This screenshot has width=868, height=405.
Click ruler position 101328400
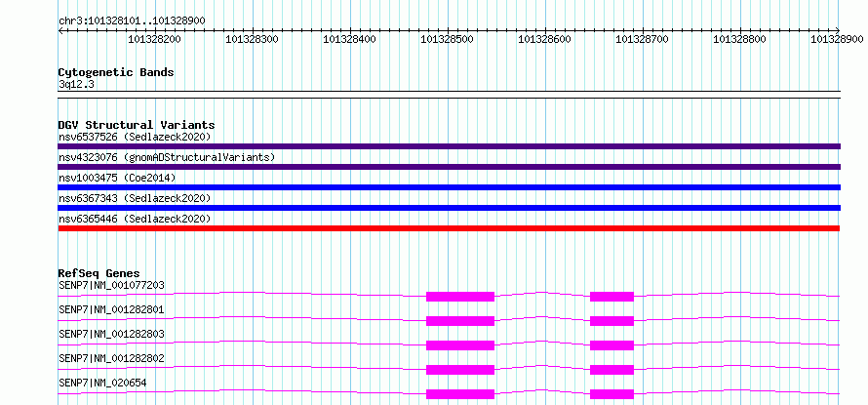[350, 39]
